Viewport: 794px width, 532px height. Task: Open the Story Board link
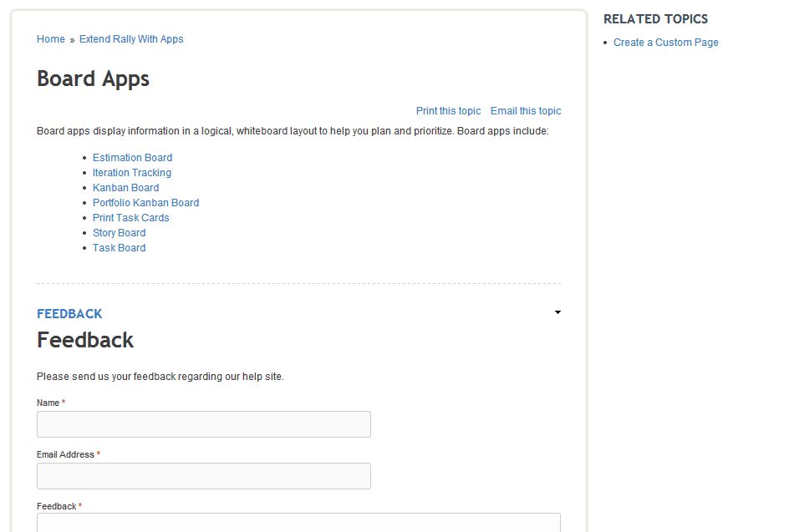119,233
